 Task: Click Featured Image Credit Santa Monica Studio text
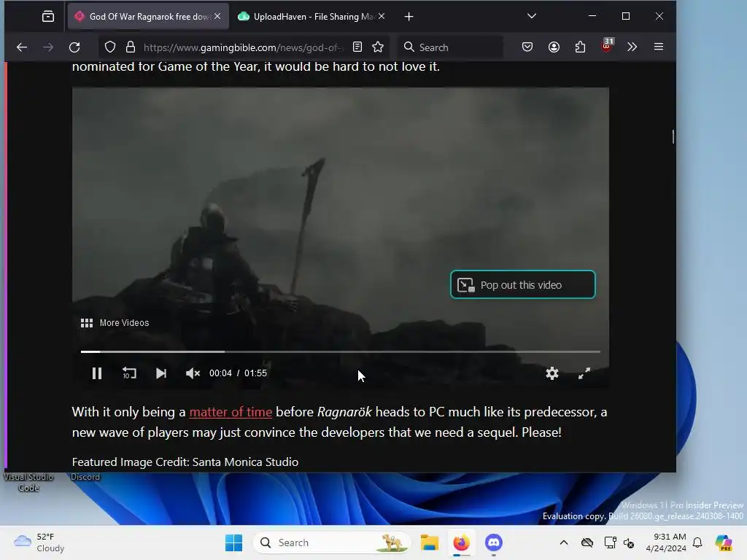click(185, 462)
